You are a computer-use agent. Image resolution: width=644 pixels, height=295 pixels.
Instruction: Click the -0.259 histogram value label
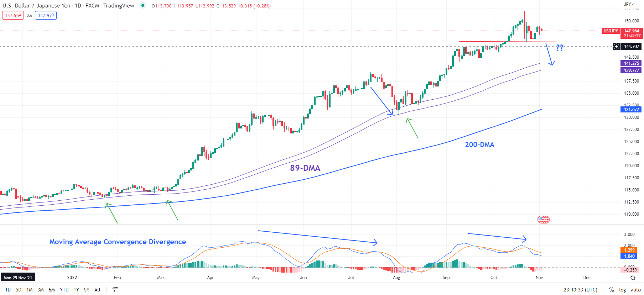(x=630, y=270)
